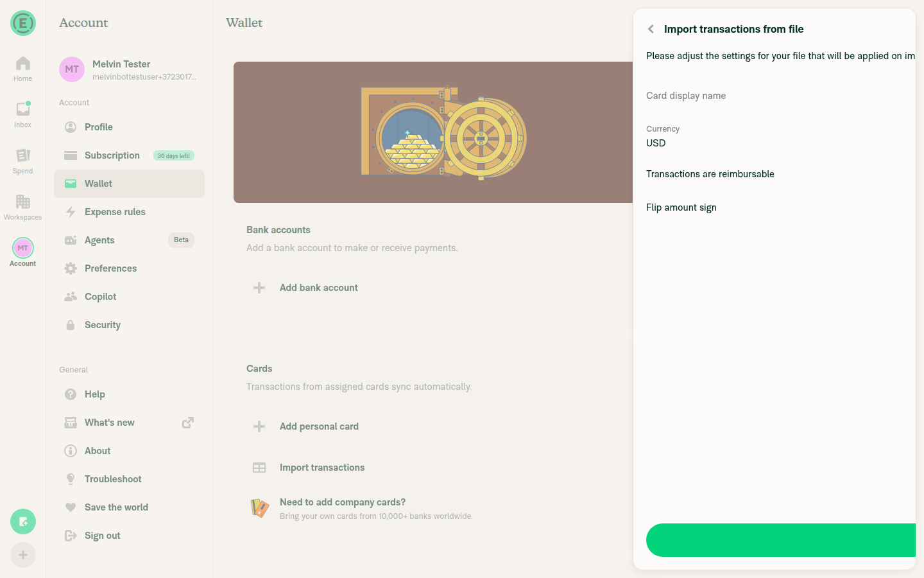Open Expense rules
Image resolution: width=924 pixels, height=578 pixels.
129,212
